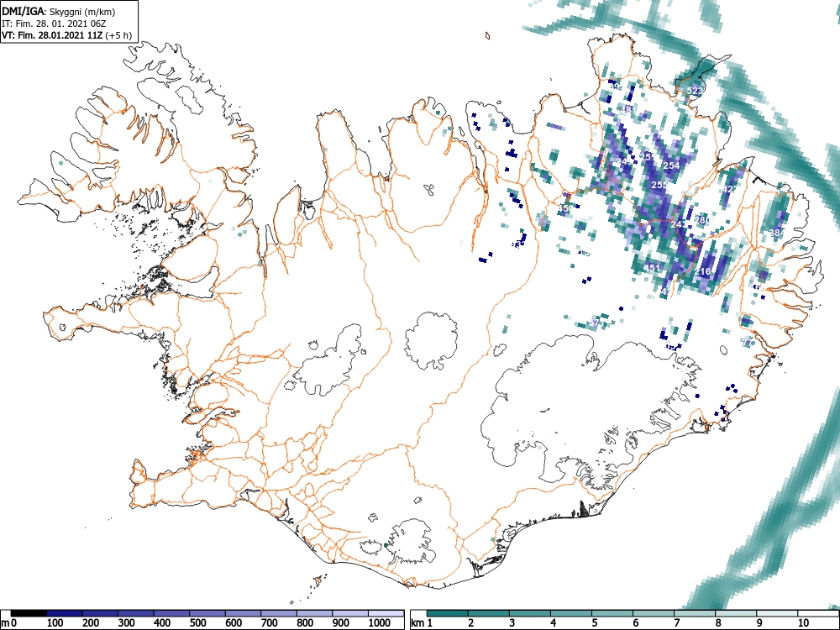Pick the 7–8 km light teal swatch
This screenshot has height=630, width=840.
[x=695, y=613]
